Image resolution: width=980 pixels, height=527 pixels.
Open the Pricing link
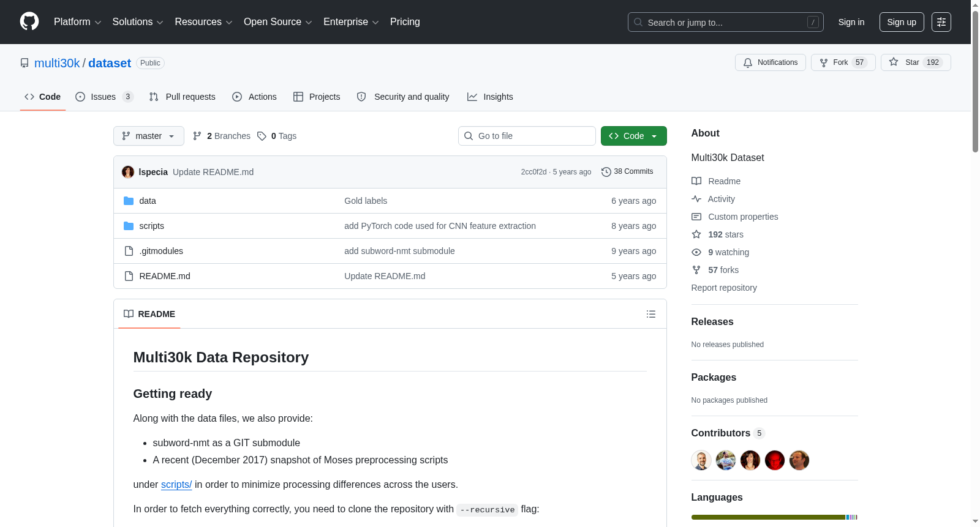405,22
